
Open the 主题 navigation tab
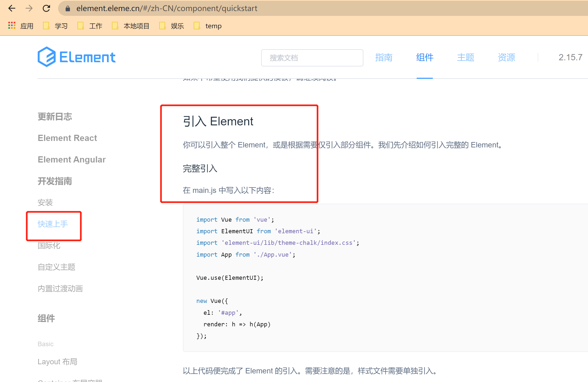pos(466,57)
